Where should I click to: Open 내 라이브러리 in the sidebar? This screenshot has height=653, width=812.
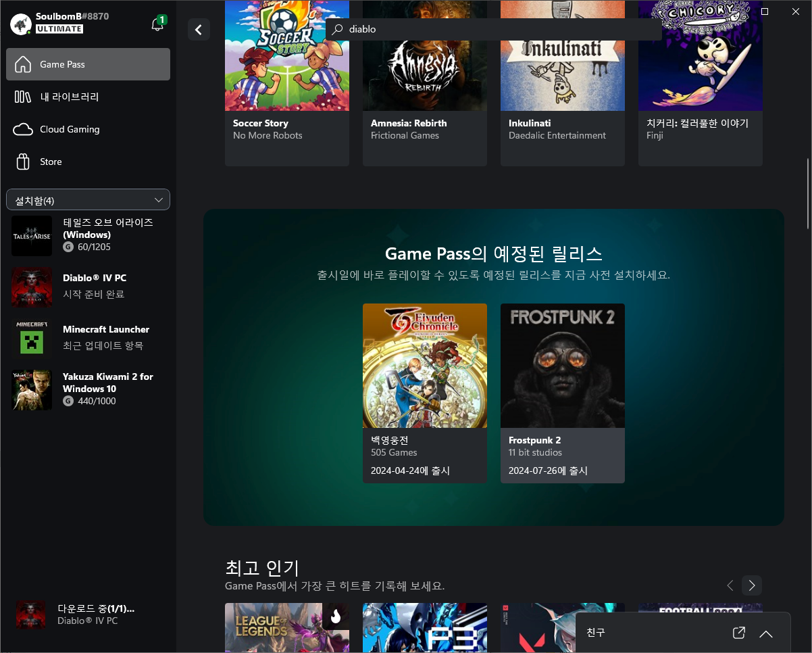[x=88, y=97]
